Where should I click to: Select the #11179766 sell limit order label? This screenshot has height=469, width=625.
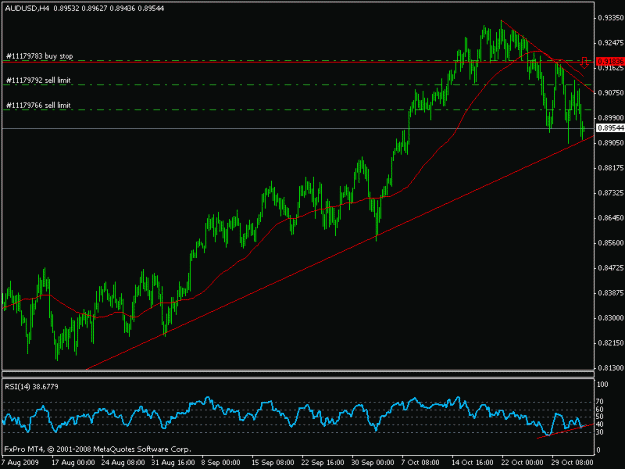(38, 105)
